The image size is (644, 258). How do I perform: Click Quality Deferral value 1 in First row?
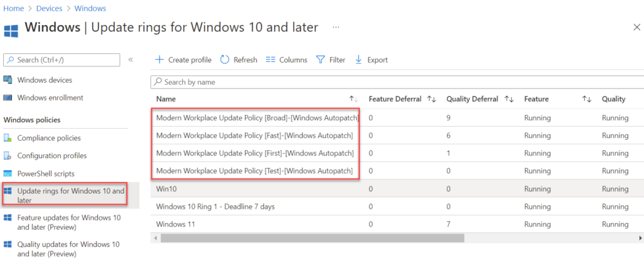pyautogui.click(x=449, y=154)
